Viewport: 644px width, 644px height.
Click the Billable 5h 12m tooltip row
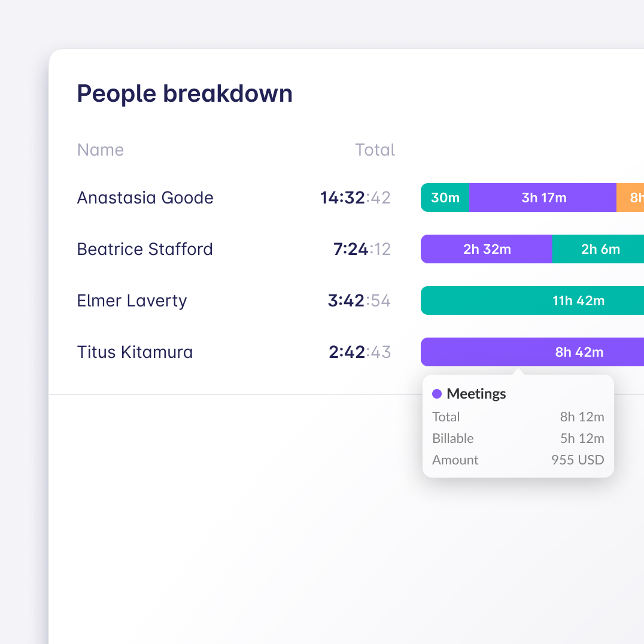(x=518, y=438)
